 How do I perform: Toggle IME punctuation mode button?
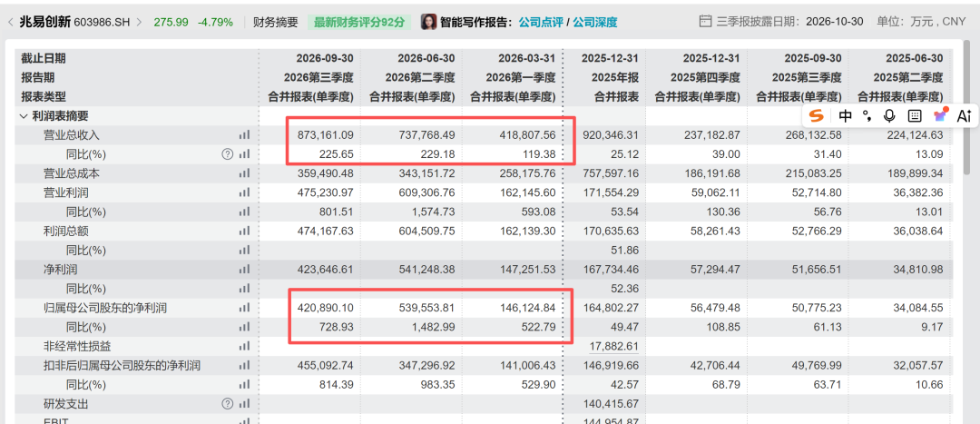(867, 115)
